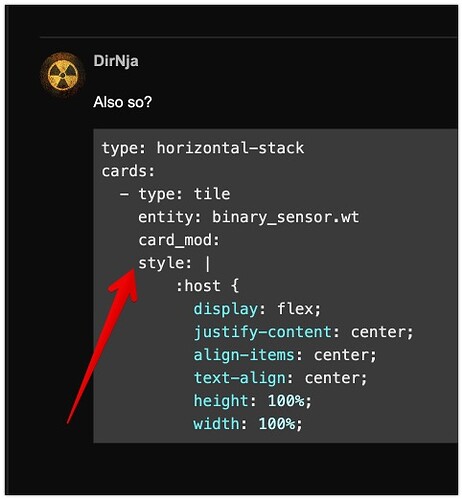Click the horizontal divider above the post
Image resolution: width=462 pixels, height=500 pixels.
pyautogui.click(x=249, y=37)
